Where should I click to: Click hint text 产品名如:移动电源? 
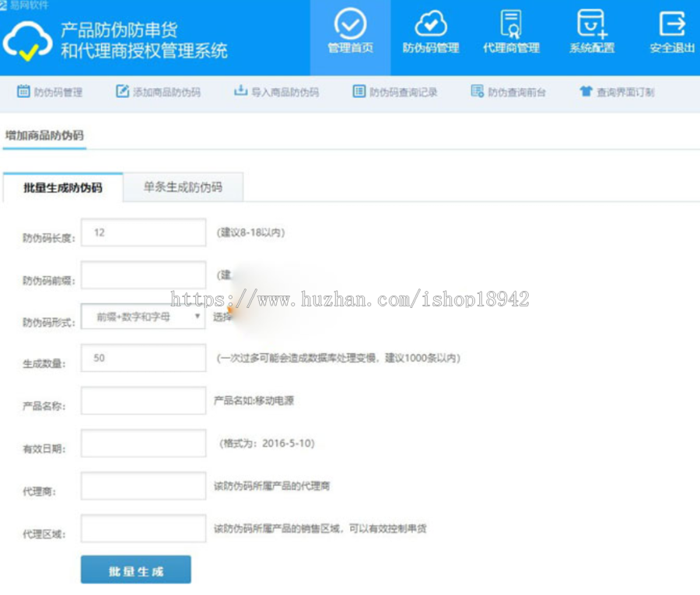pyautogui.click(x=254, y=401)
